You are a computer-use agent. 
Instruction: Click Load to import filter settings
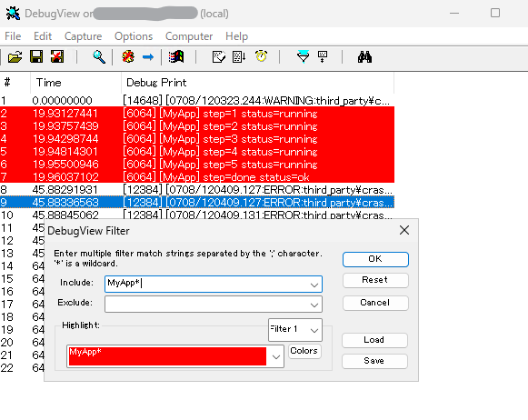(374, 340)
